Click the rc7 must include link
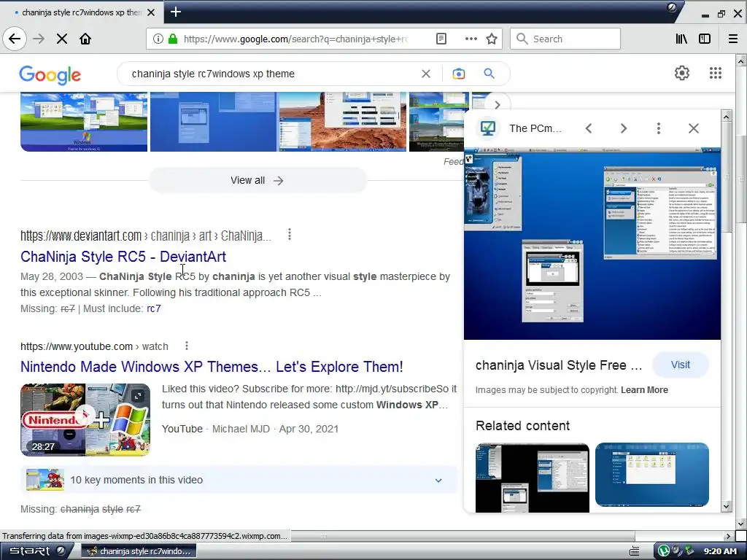Image resolution: width=747 pixels, height=560 pixels. pyautogui.click(x=153, y=308)
